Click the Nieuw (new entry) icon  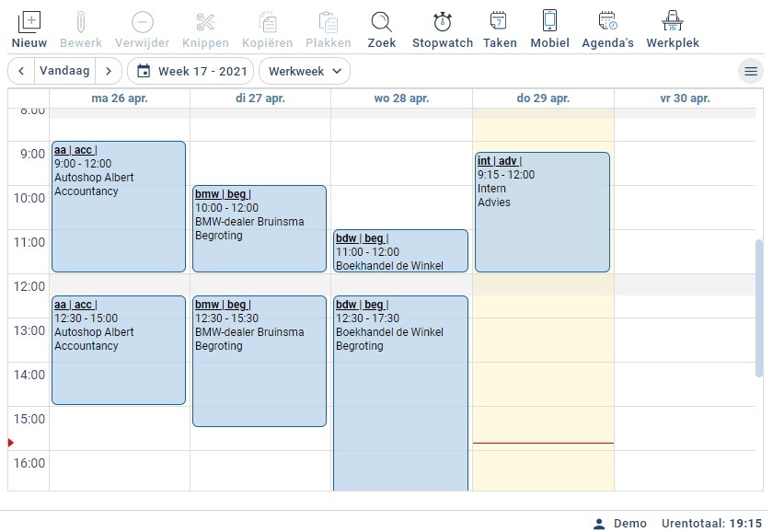coord(29,23)
